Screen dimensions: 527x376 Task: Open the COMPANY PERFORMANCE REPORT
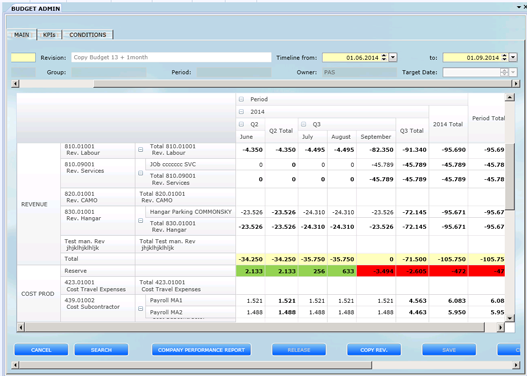pyautogui.click(x=201, y=350)
